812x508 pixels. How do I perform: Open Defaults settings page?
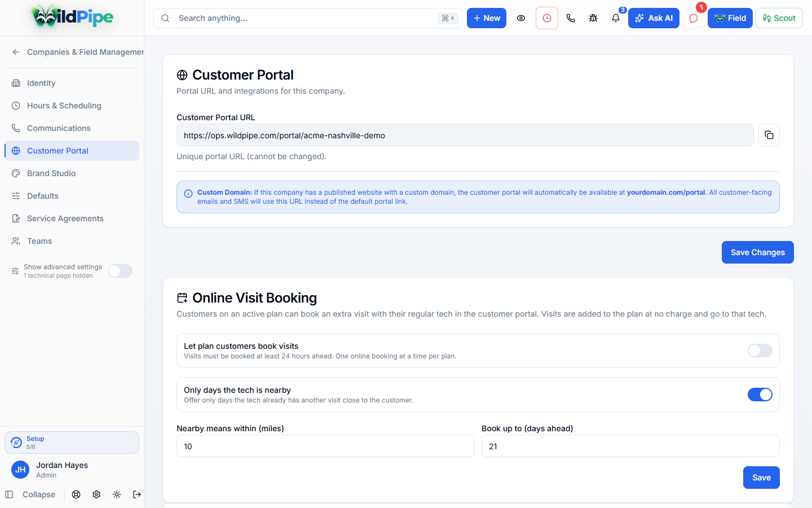click(x=72, y=196)
